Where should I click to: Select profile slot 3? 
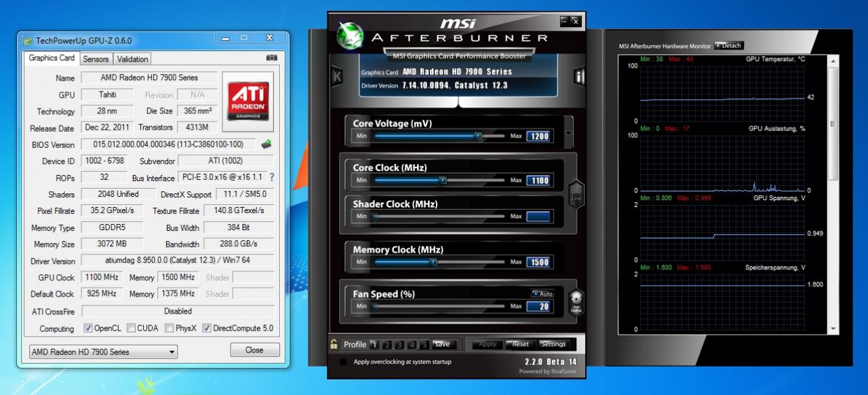coord(400,344)
